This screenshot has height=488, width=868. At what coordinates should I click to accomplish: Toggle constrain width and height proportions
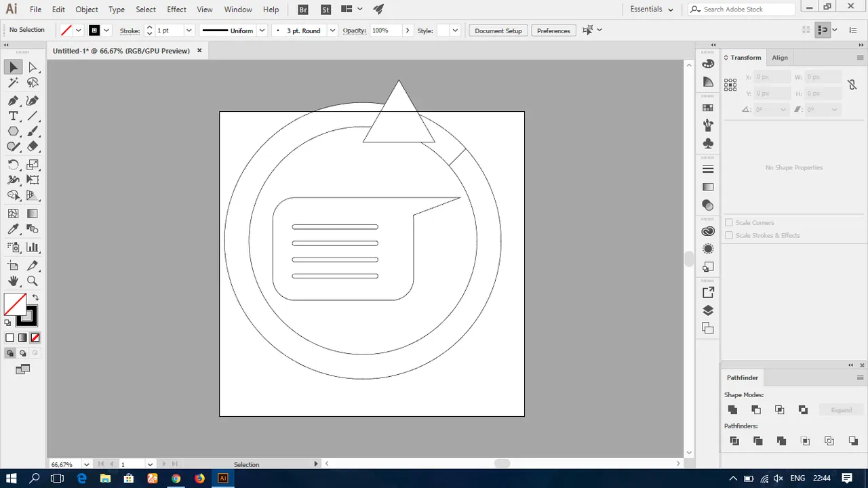(x=852, y=85)
